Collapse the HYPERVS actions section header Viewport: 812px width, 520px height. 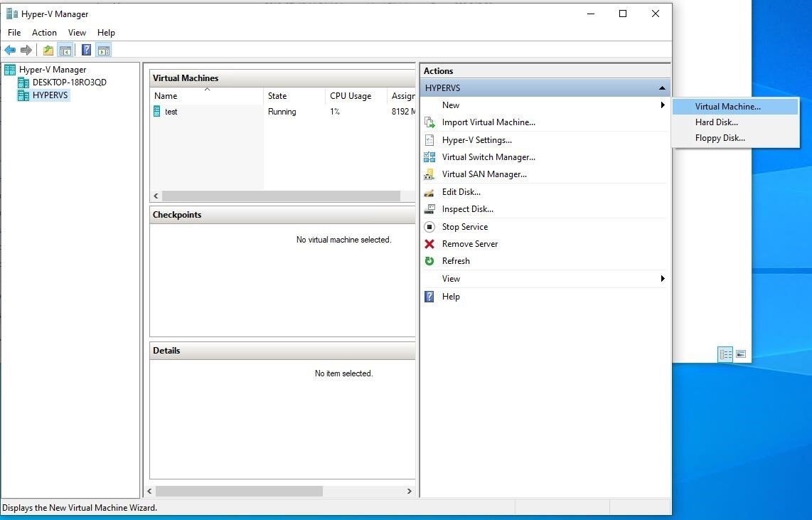pyautogui.click(x=662, y=87)
